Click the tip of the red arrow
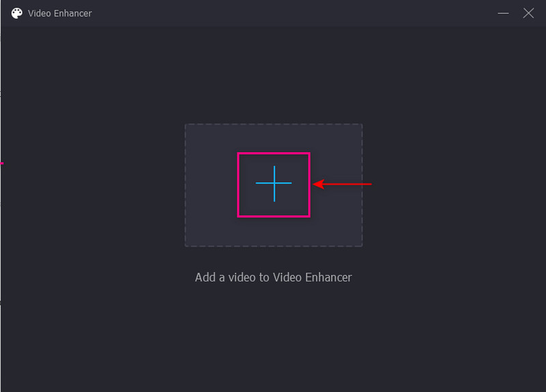 pos(315,183)
